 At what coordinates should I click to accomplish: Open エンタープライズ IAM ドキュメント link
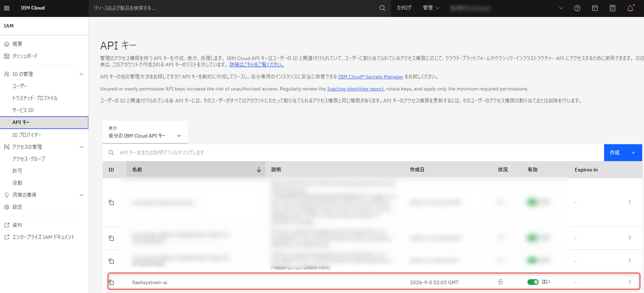[44, 237]
